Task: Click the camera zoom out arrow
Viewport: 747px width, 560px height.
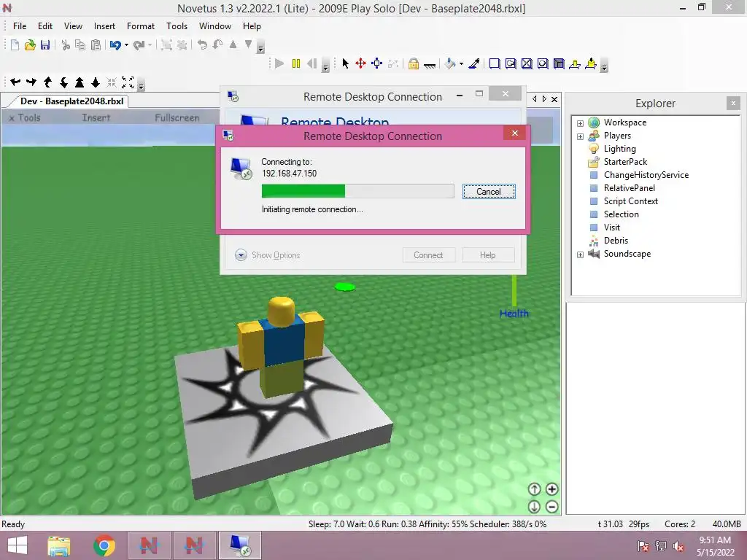Action: (x=96, y=82)
